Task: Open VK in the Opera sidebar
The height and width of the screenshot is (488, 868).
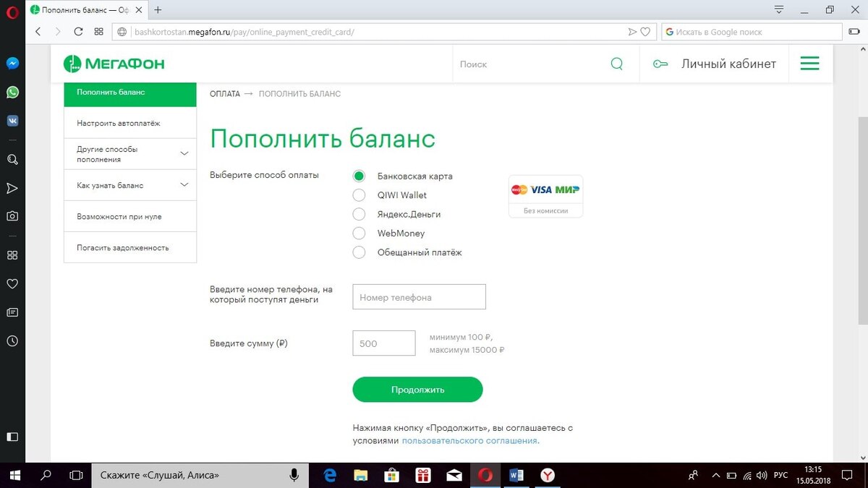Action: pos(12,120)
